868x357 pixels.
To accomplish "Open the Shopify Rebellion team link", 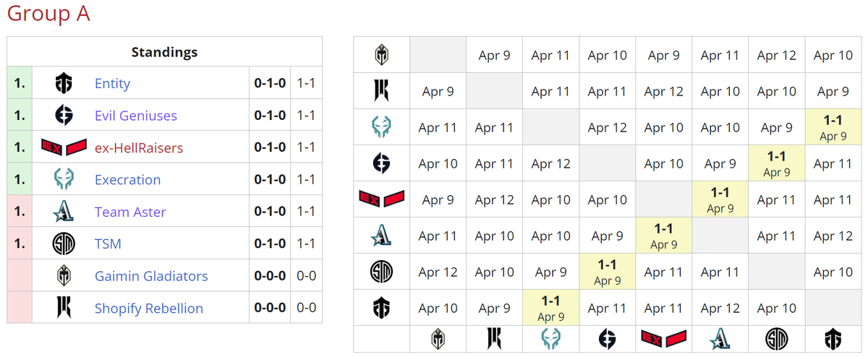I will (x=148, y=309).
